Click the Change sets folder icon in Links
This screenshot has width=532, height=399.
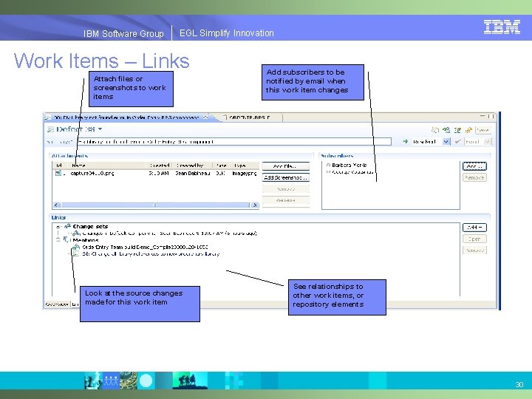pos(67,226)
